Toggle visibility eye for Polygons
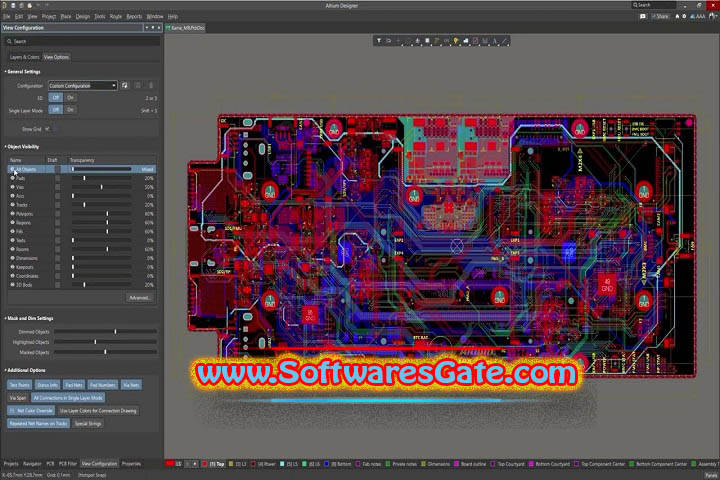The height and width of the screenshot is (480, 720). coord(12,214)
